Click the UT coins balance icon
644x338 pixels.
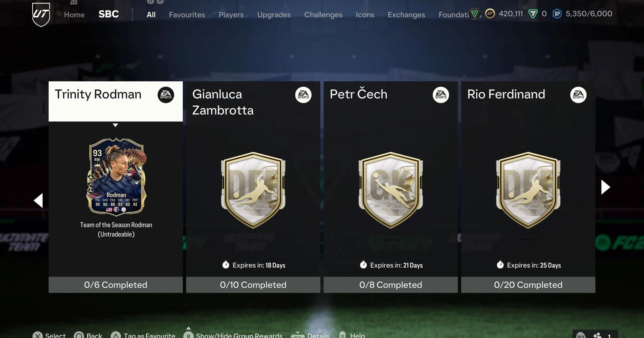[x=490, y=14]
